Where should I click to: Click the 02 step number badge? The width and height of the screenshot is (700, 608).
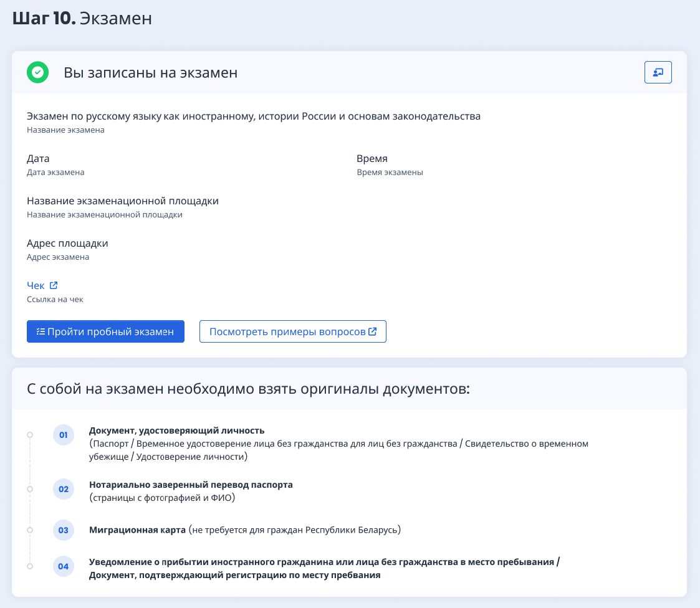pos(64,489)
